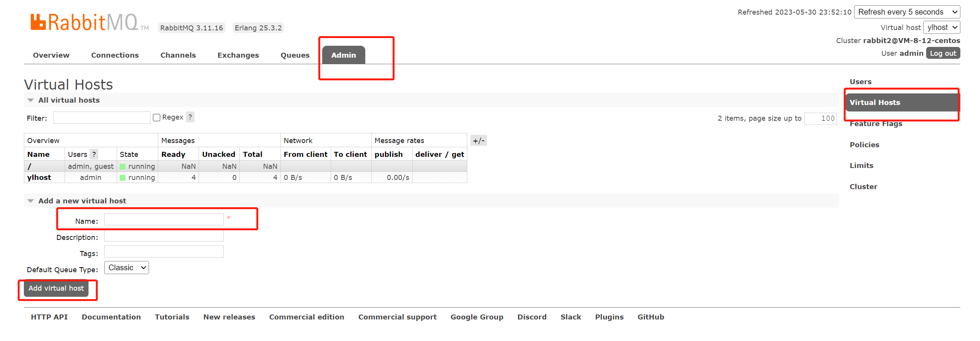The height and width of the screenshot is (341, 980).
Task: Click the Erlang 25.3.2 version label
Action: pyautogui.click(x=258, y=28)
